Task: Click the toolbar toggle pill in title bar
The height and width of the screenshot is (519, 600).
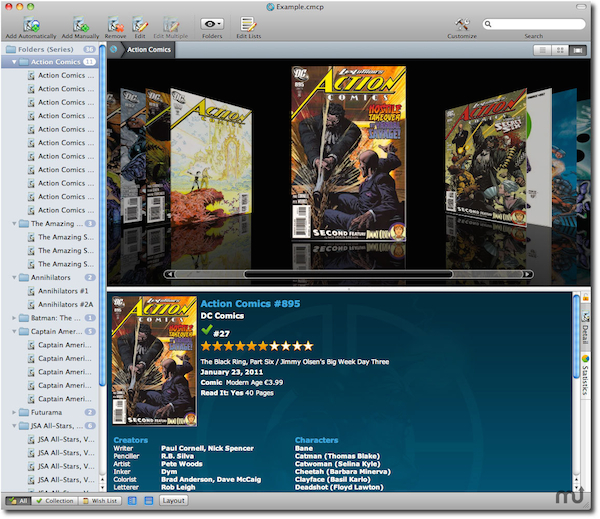Action: (581, 7)
